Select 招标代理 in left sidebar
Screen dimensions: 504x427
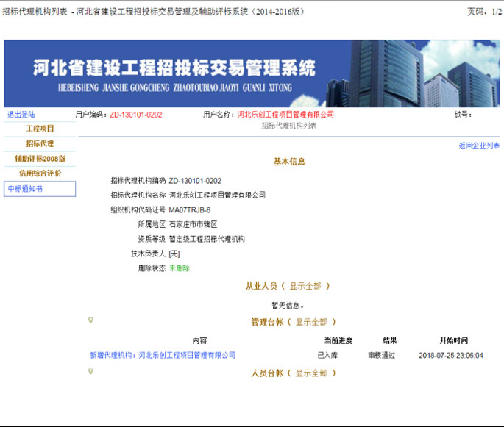40,143
